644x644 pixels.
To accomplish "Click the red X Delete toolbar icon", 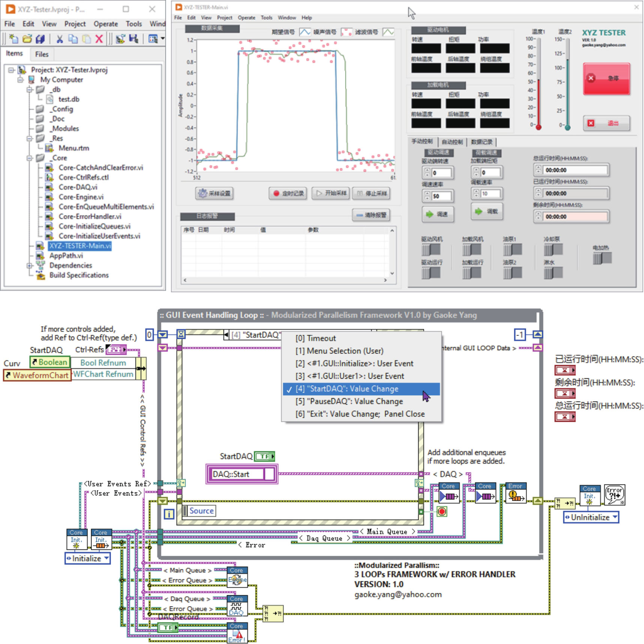I will click(x=99, y=39).
